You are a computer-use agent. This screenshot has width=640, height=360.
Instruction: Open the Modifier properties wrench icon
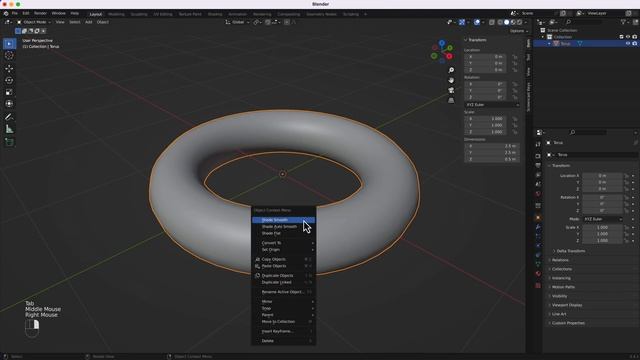(538, 227)
